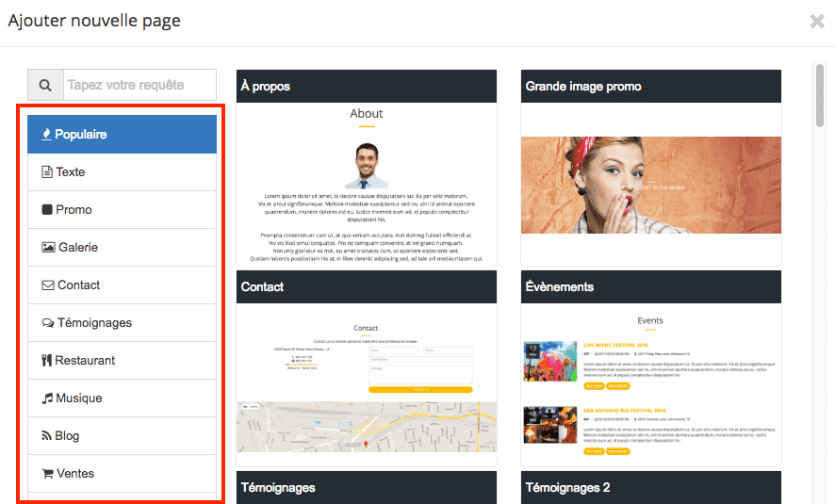
Task: Click the flame icon beside Populaire
Action: point(46,135)
